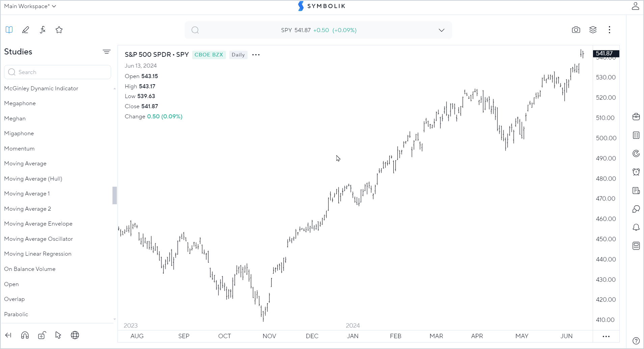Open the Studies book icon panel
Image resolution: width=644 pixels, height=349 pixels.
(x=9, y=30)
